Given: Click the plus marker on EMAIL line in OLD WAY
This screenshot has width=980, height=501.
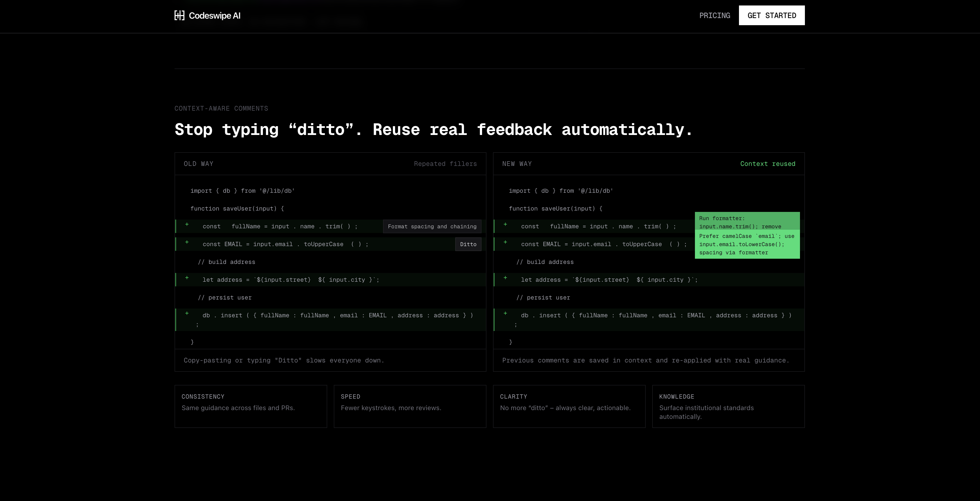Looking at the screenshot, I should click(187, 242).
